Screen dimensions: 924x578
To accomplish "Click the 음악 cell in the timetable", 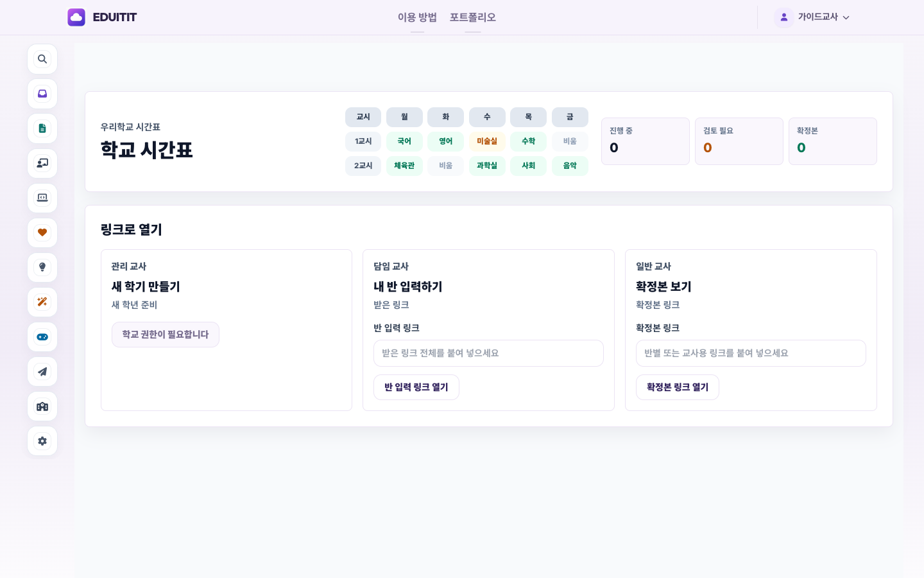I will click(x=570, y=166).
